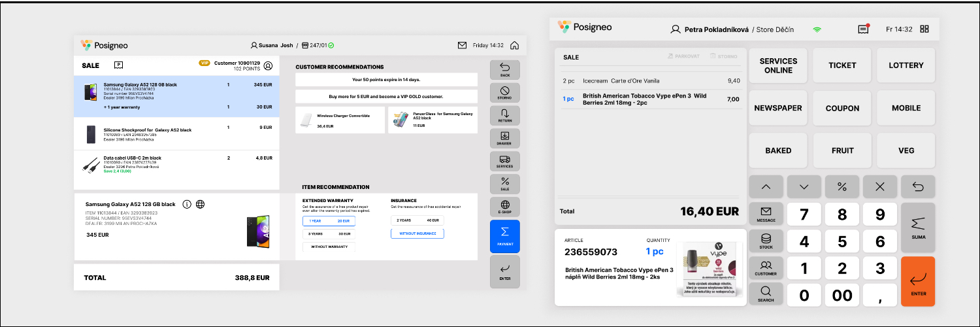
Task: Select the 3 YEARS 30 EUR warranty option
Action: pyautogui.click(x=329, y=233)
